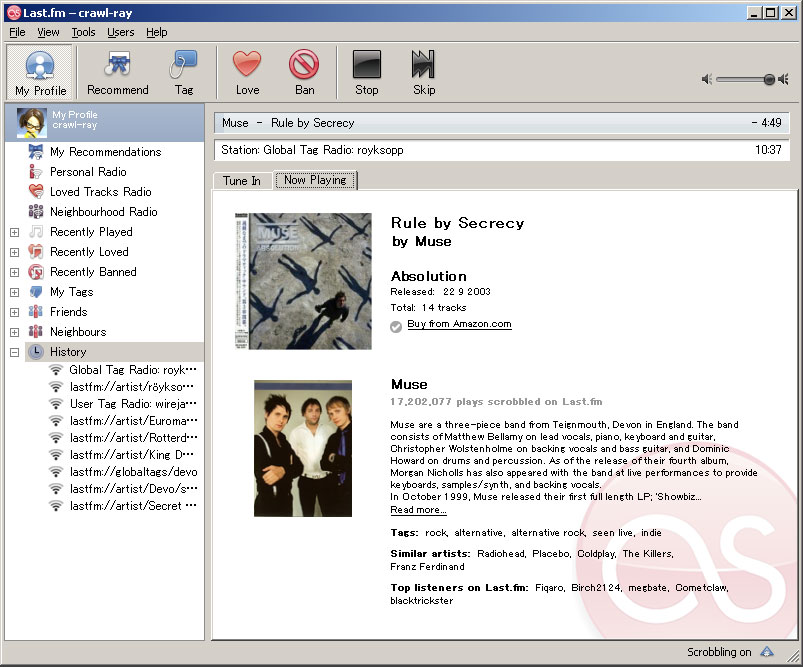Open the Help menu

click(157, 32)
